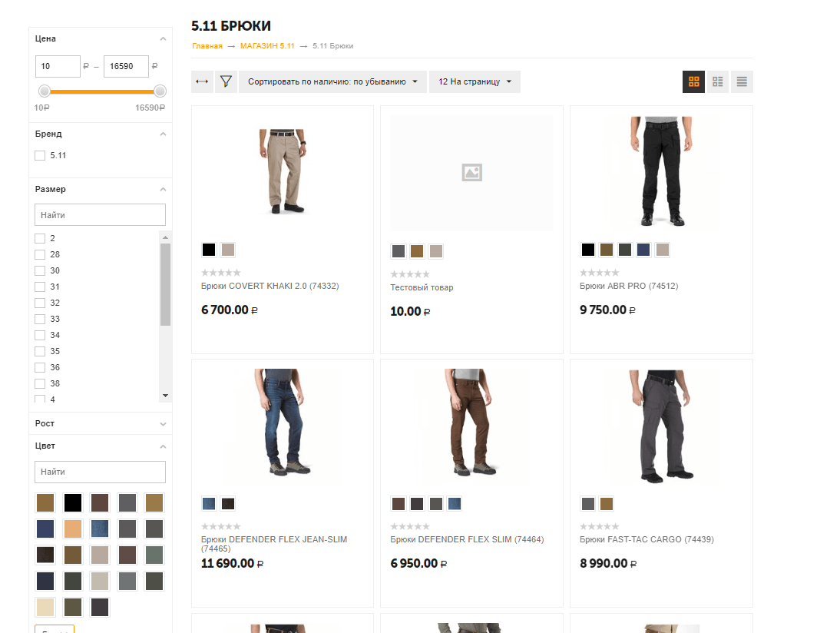Select peach color filter swatch
This screenshot has height=633, width=840.
pos(73,529)
